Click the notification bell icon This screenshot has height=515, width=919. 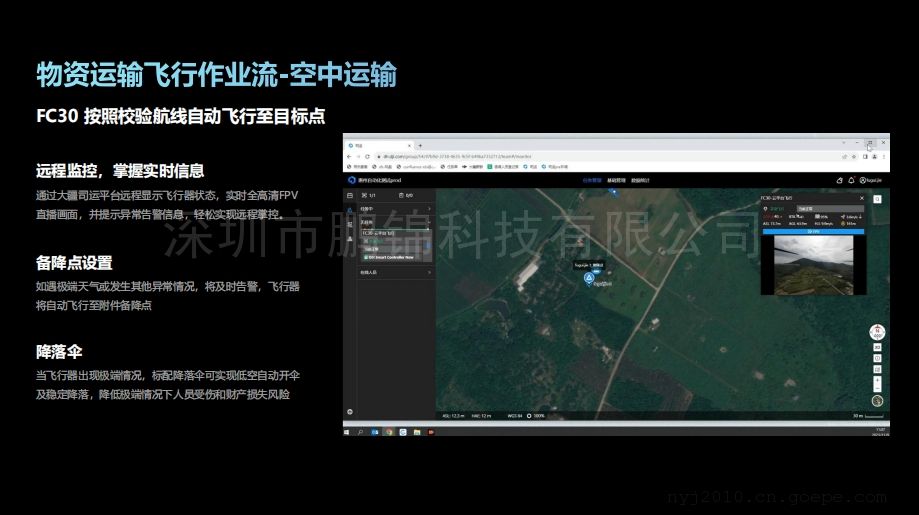point(850,180)
